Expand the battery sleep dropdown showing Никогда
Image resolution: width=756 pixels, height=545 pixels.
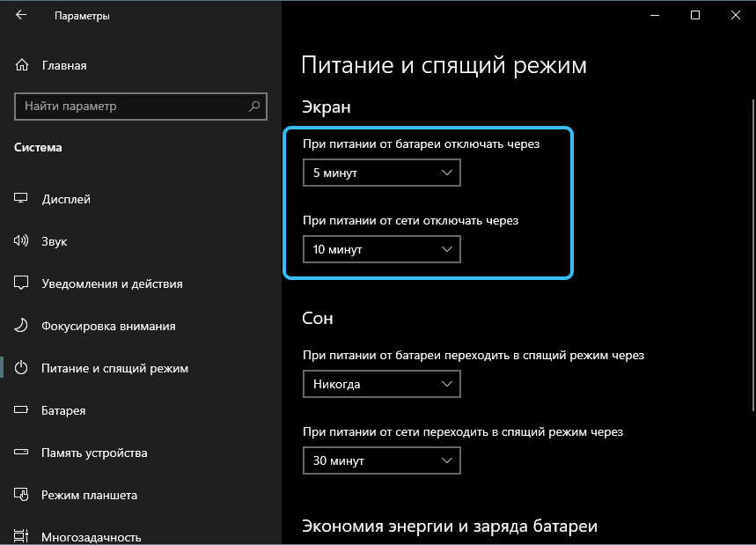coord(381,384)
